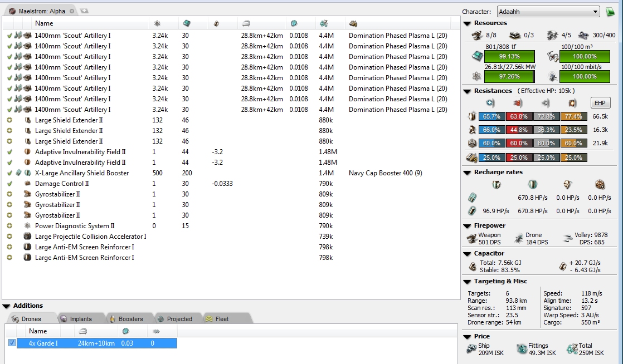Toggle the 4x Garde I drone checkbox
The image size is (623, 364).
tap(12, 342)
